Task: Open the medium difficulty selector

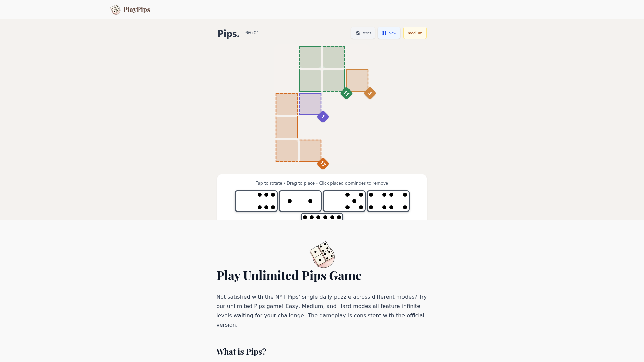Action: (415, 33)
